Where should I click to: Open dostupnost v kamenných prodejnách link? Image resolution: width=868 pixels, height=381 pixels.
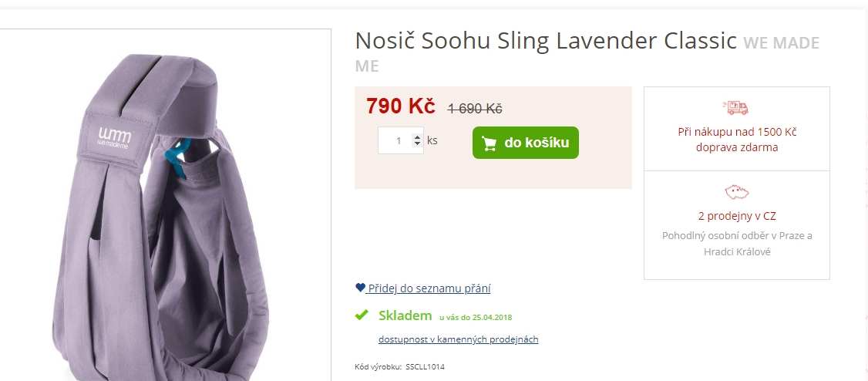click(459, 339)
